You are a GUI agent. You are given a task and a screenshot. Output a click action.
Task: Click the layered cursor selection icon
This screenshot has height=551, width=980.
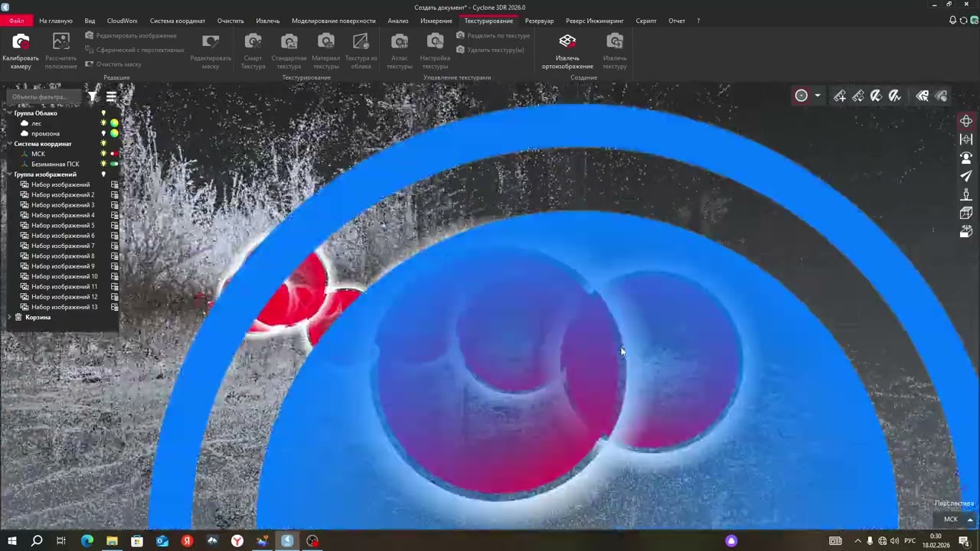[x=923, y=96]
